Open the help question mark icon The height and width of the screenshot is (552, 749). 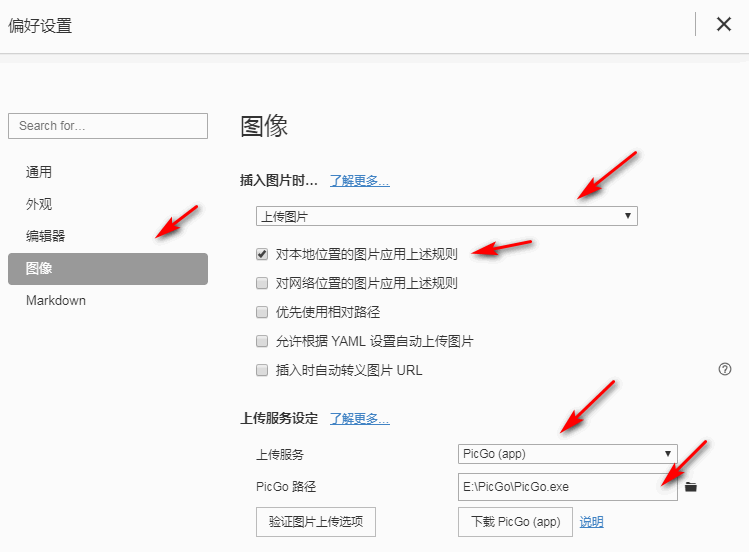[725, 369]
